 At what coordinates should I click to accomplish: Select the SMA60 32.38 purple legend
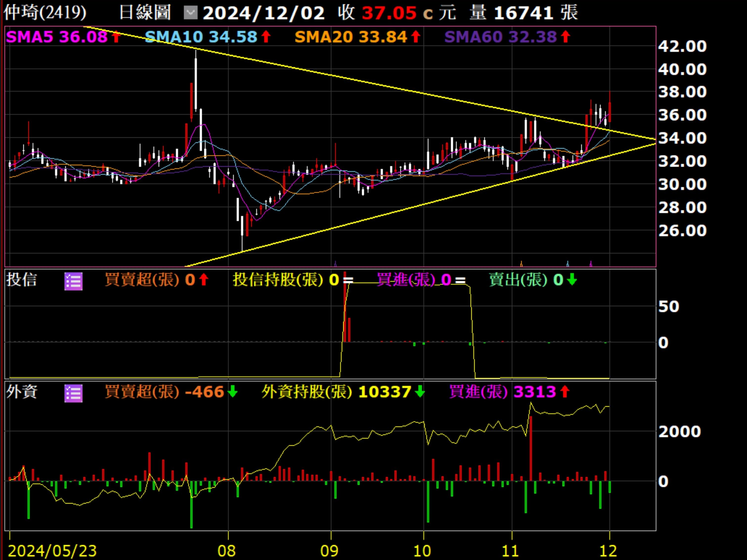[x=500, y=37]
